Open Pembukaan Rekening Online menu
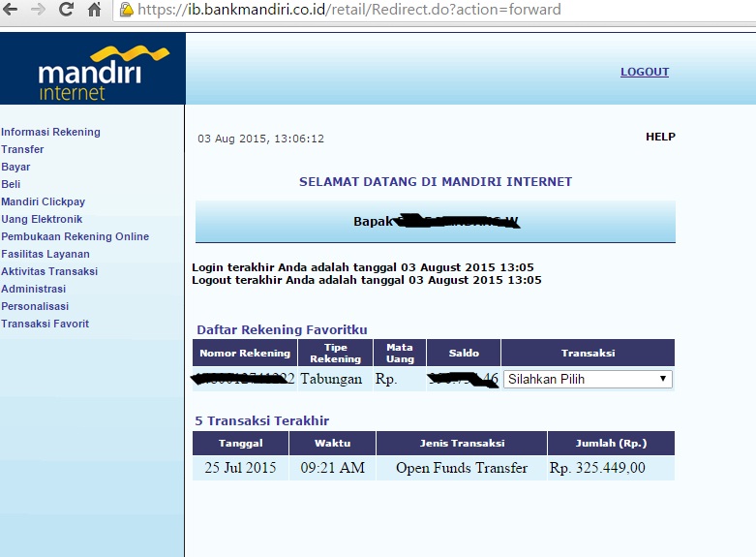 coord(75,236)
